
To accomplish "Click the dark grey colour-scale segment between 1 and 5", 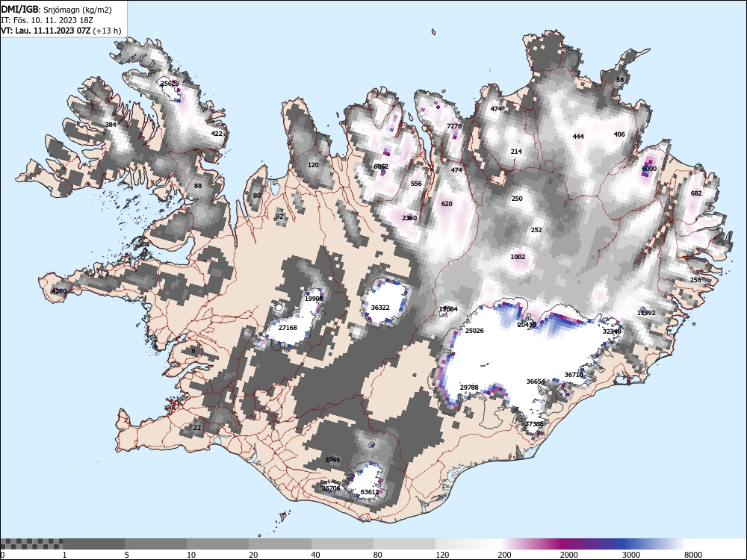I will pyautogui.click(x=94, y=544).
